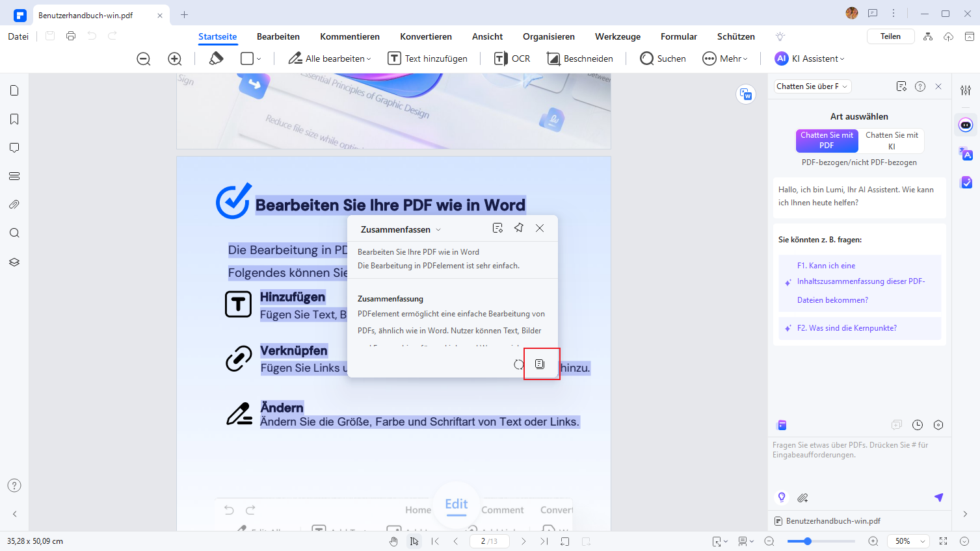Click the copy icon in the Zusammenfassen popup
The image size is (980, 551).
point(540,364)
